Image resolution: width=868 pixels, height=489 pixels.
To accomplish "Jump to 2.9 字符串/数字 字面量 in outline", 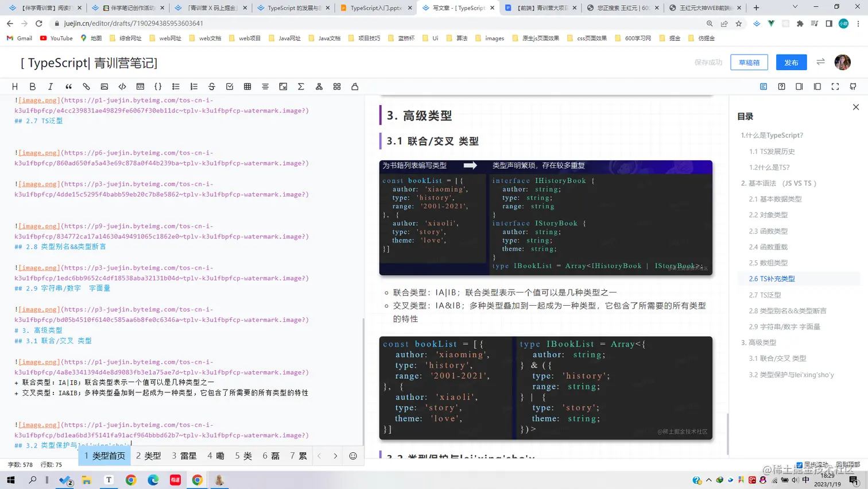I will [x=784, y=327].
